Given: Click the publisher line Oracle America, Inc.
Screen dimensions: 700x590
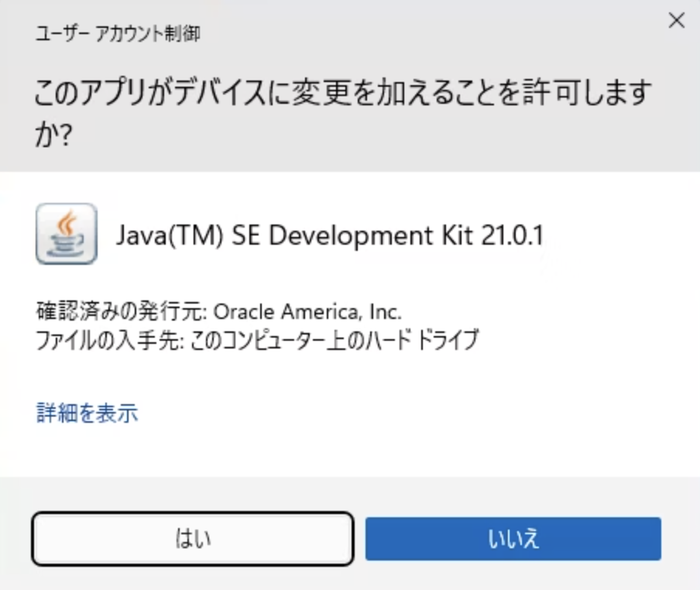Looking at the screenshot, I should (x=218, y=311).
